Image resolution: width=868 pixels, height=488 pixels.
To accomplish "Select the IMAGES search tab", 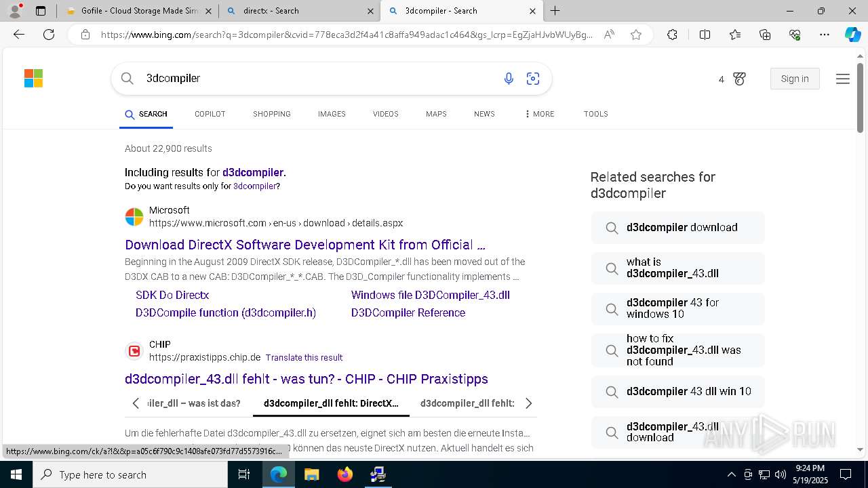I will click(332, 114).
